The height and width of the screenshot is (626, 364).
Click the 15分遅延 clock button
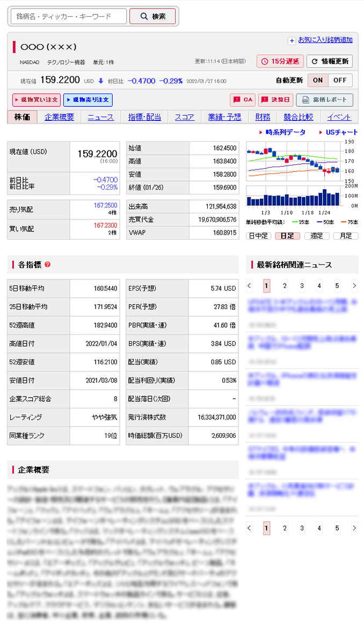[279, 61]
